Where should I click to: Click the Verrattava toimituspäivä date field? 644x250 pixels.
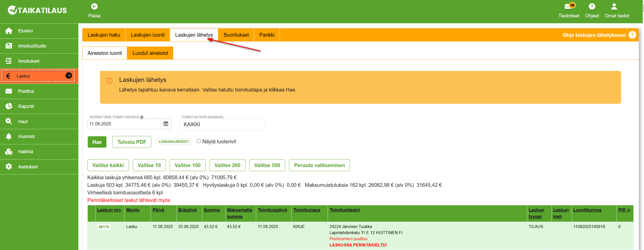tap(124, 124)
